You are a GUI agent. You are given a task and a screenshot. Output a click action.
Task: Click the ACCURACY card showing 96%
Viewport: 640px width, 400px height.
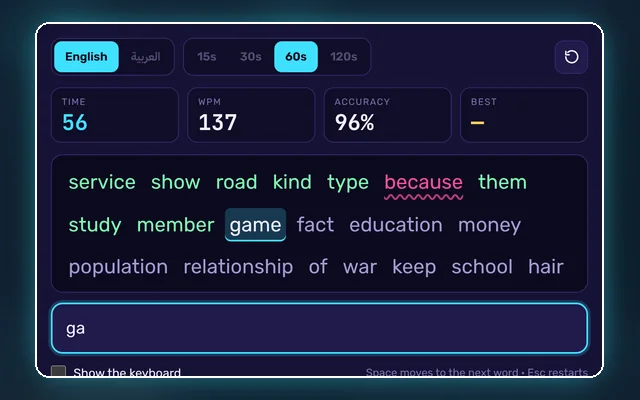click(x=387, y=115)
